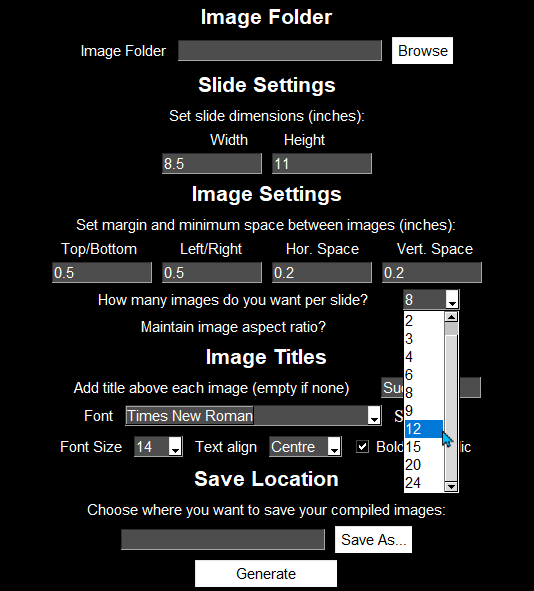This screenshot has width=534, height=591.
Task: Select 4 images per slide
Action: [x=424, y=357]
